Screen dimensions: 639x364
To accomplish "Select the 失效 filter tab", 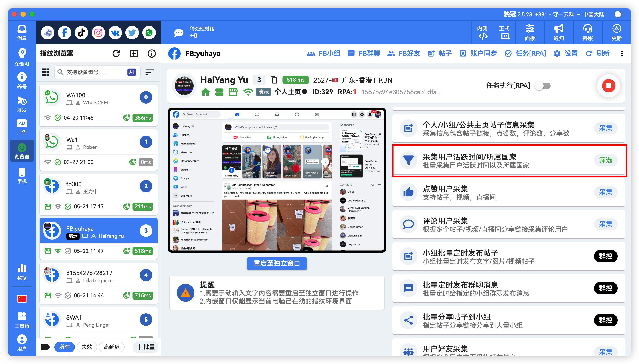I will tap(87, 347).
